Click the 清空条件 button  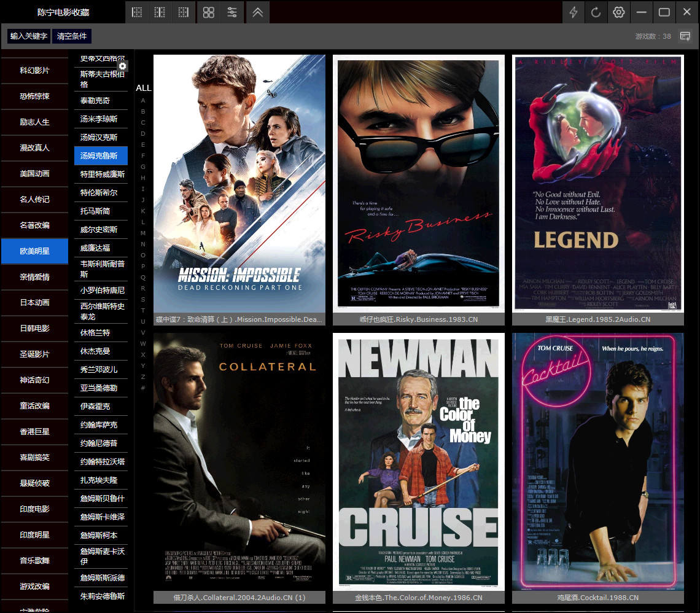72,36
